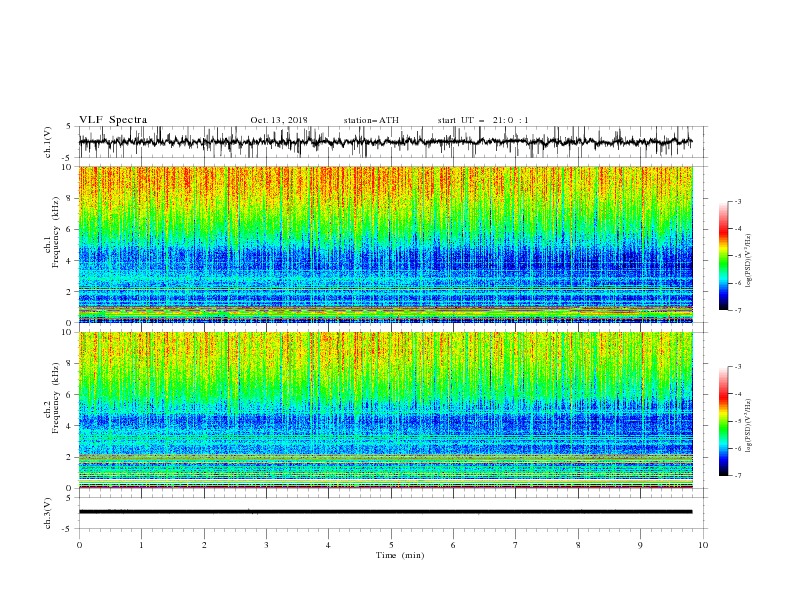
Task: Click the 'station=ATH' label
Action: 371,120
